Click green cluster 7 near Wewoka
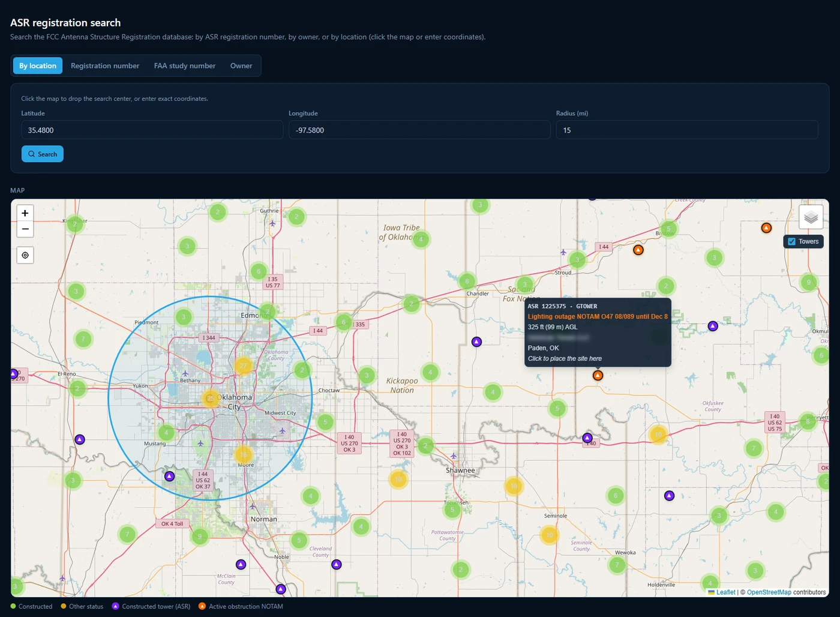This screenshot has width=840, height=617. pos(617,565)
